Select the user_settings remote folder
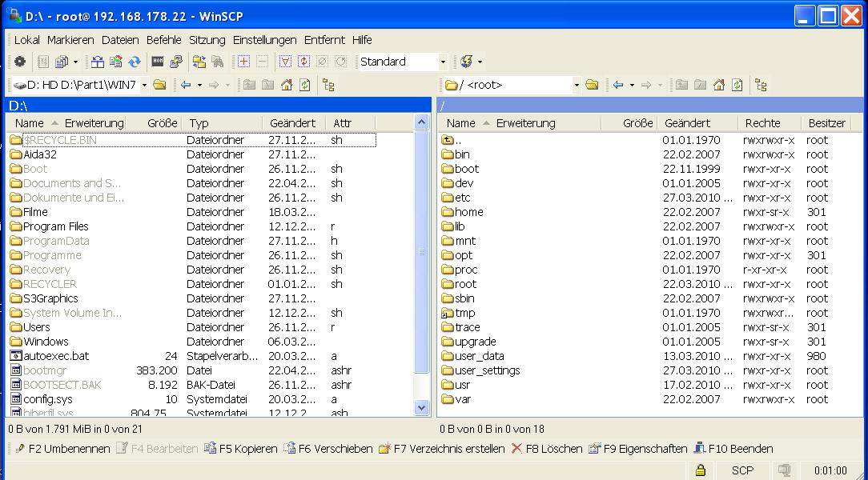 [x=480, y=370]
